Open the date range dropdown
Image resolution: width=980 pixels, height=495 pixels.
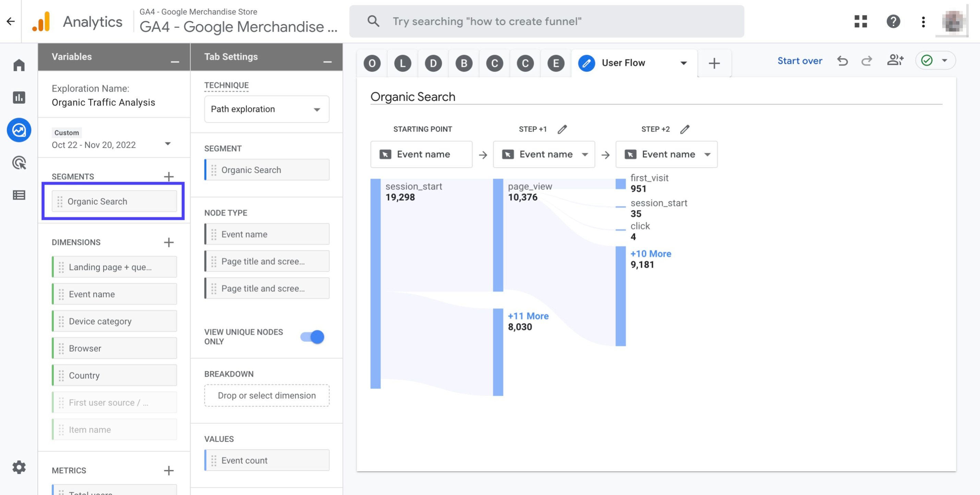tap(167, 144)
